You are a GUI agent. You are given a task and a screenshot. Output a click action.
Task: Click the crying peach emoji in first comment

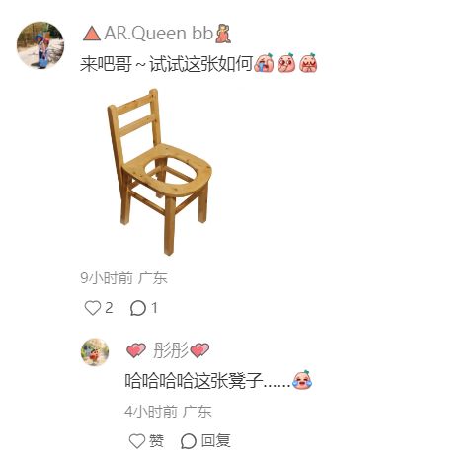click(x=264, y=63)
